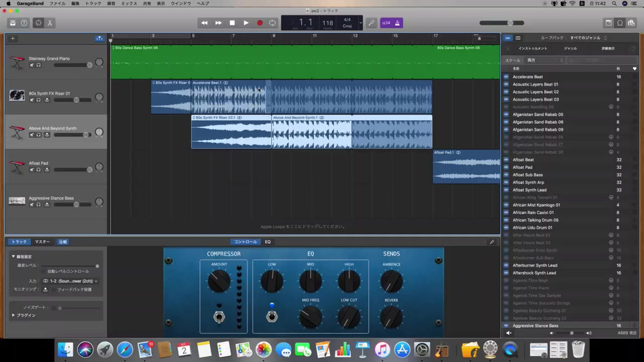The height and width of the screenshot is (362, 644).
Task: Click the Rewind transport button
Action: pyautogui.click(x=204, y=23)
